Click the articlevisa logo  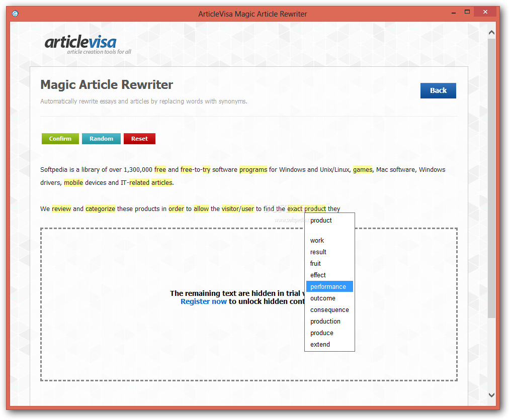click(88, 45)
